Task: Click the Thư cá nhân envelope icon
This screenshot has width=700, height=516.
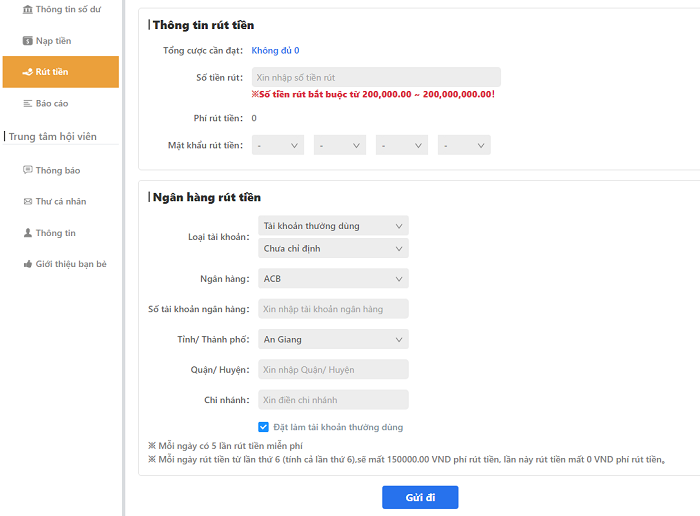Action: 28,201
